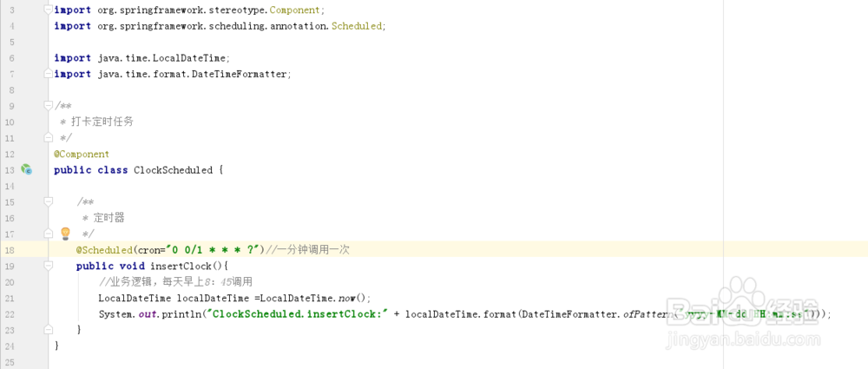
Task: Click line number 25 in the gutter
Action: (10, 362)
